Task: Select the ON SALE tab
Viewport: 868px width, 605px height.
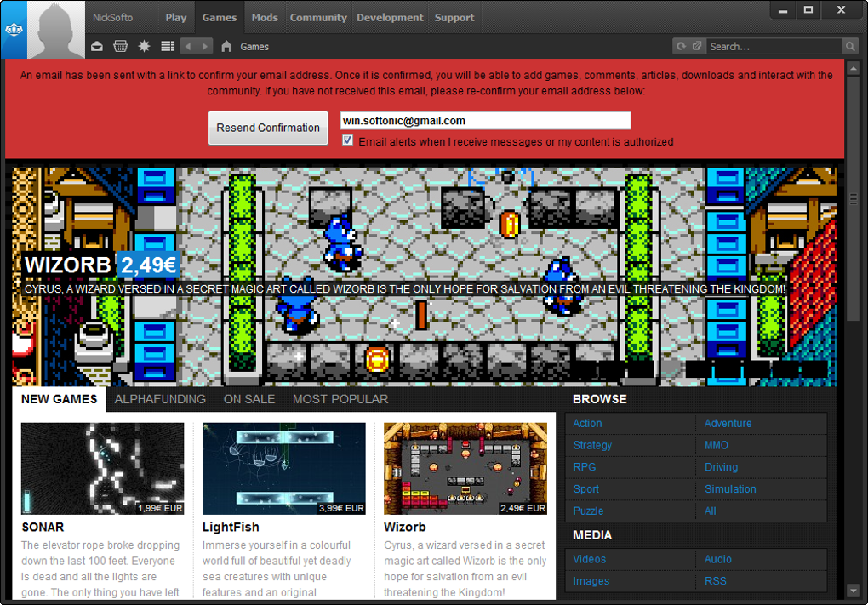Action: 249,399
